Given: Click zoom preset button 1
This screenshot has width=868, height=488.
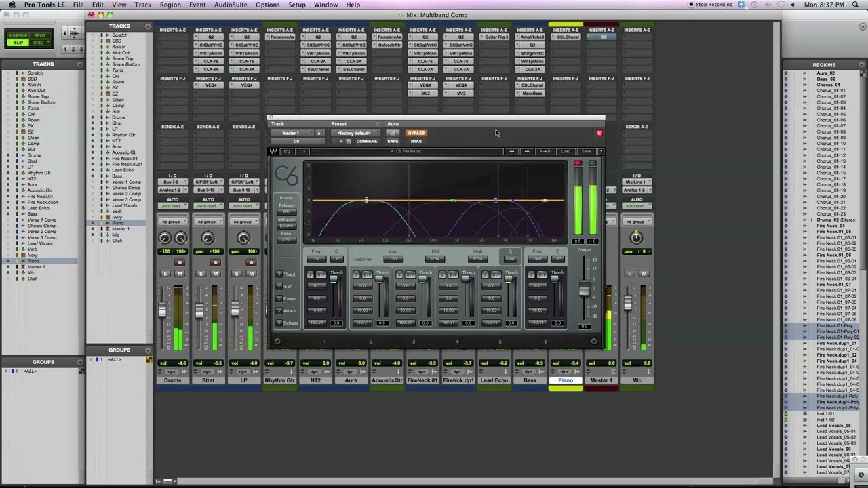Looking at the screenshot, I should click(x=66, y=49).
